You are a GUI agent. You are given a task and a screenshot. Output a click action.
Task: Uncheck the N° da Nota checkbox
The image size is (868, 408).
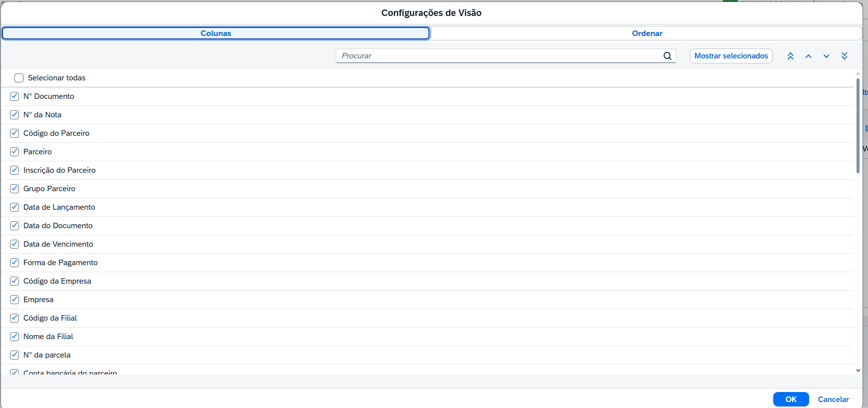[x=14, y=115]
